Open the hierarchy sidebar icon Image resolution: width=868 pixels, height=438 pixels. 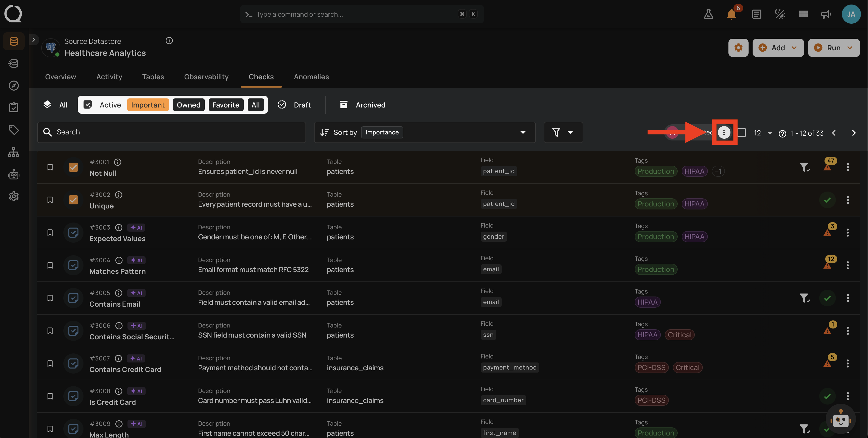tap(14, 152)
